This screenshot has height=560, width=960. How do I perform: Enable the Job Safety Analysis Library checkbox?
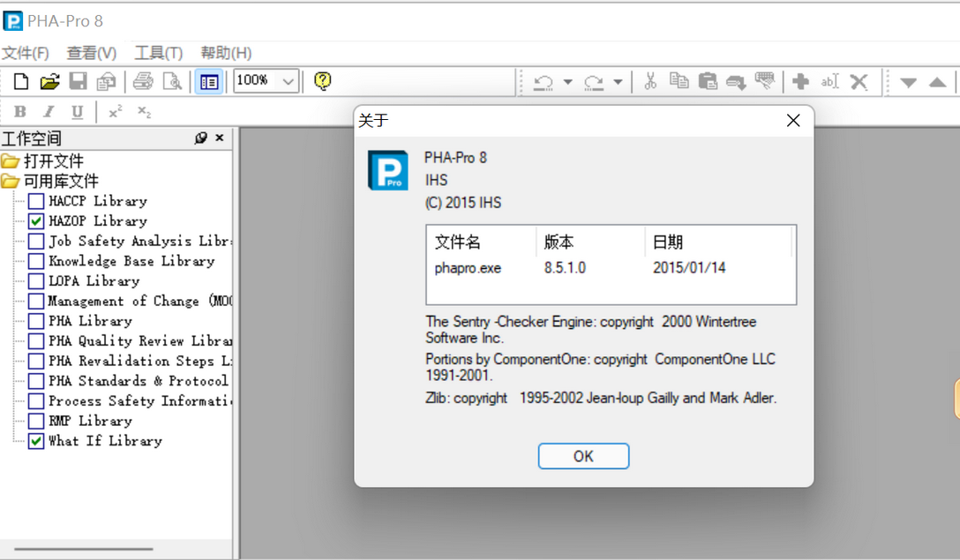pyautogui.click(x=36, y=241)
